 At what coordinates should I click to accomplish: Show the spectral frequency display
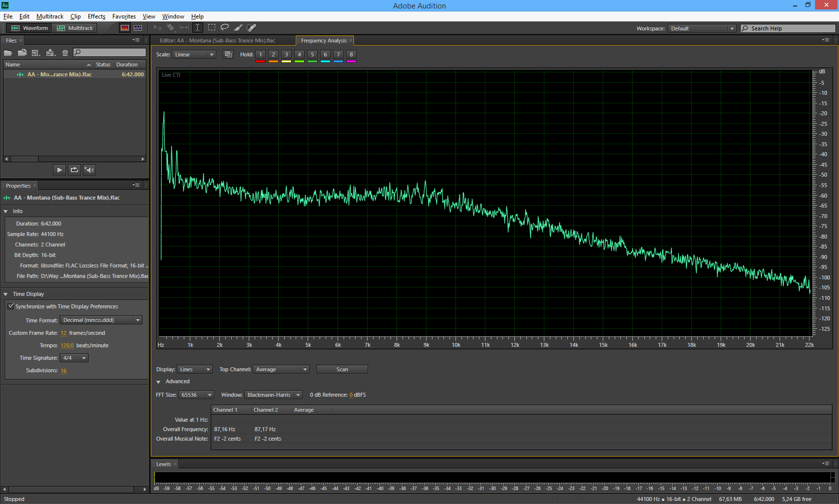[x=125, y=28]
